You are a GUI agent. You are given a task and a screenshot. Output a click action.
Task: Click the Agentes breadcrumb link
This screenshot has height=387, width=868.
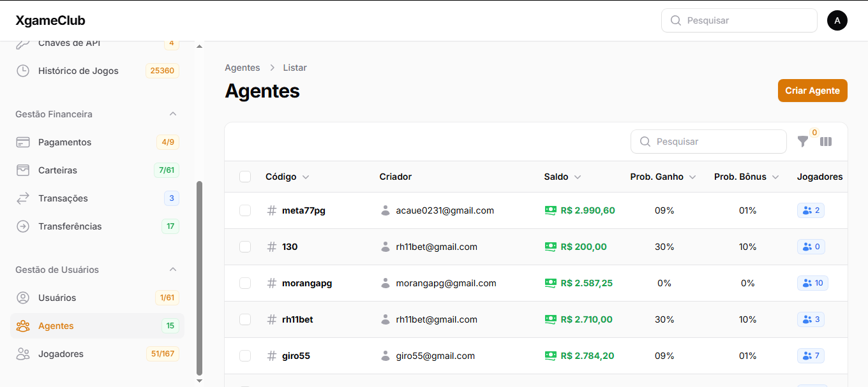click(242, 67)
